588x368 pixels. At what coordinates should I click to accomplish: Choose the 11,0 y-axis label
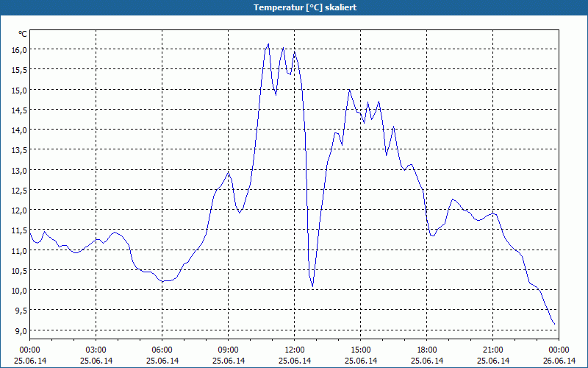click(19, 250)
